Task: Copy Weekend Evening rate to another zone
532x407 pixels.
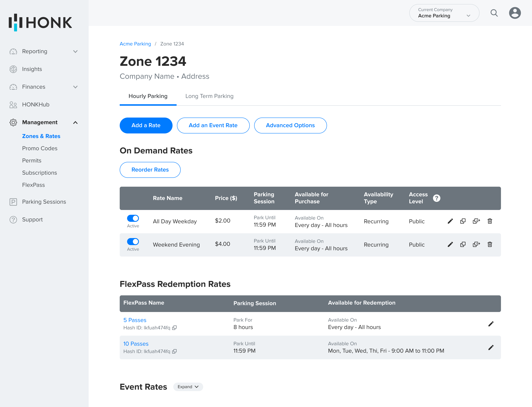Action: coord(476,244)
